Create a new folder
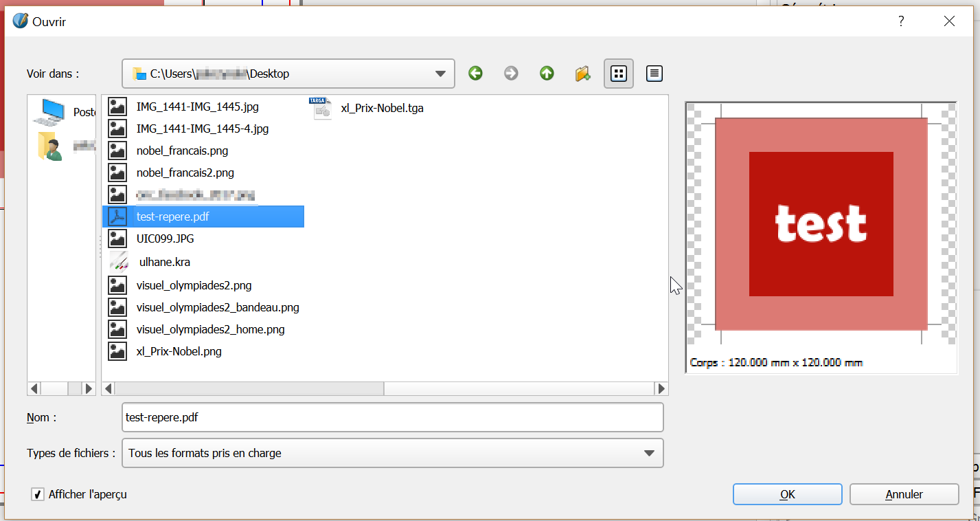Screen dimensions: 980x521 [x=582, y=74]
